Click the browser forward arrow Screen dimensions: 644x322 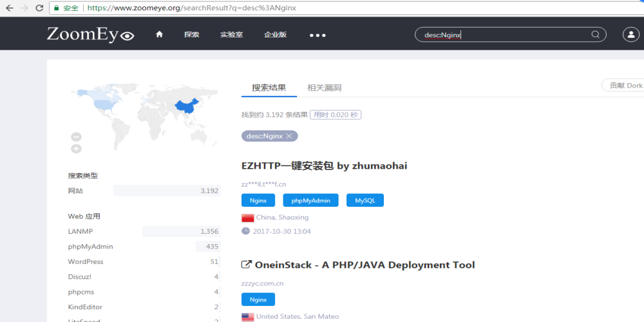[24, 8]
